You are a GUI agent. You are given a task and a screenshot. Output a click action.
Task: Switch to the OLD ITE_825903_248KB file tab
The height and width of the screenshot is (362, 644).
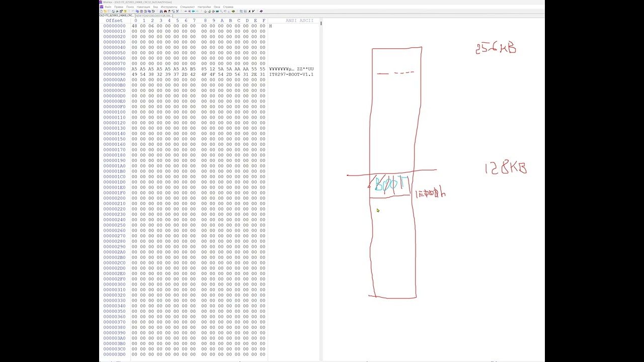(117, 16)
